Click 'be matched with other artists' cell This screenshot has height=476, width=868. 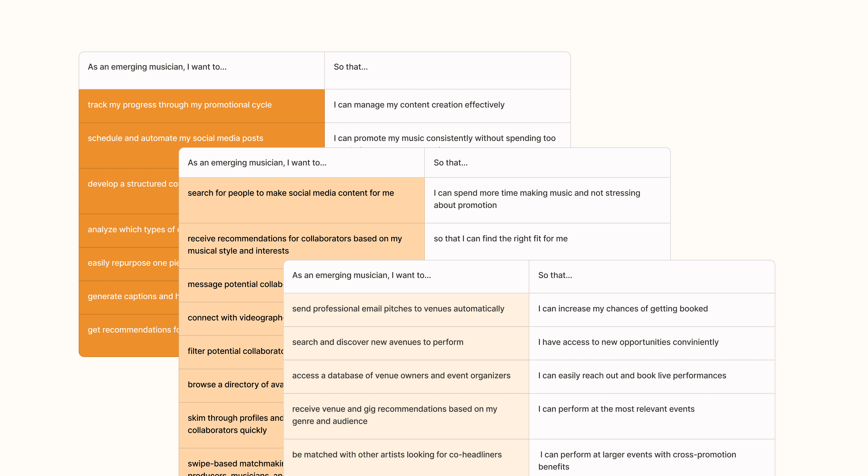[x=406, y=457]
